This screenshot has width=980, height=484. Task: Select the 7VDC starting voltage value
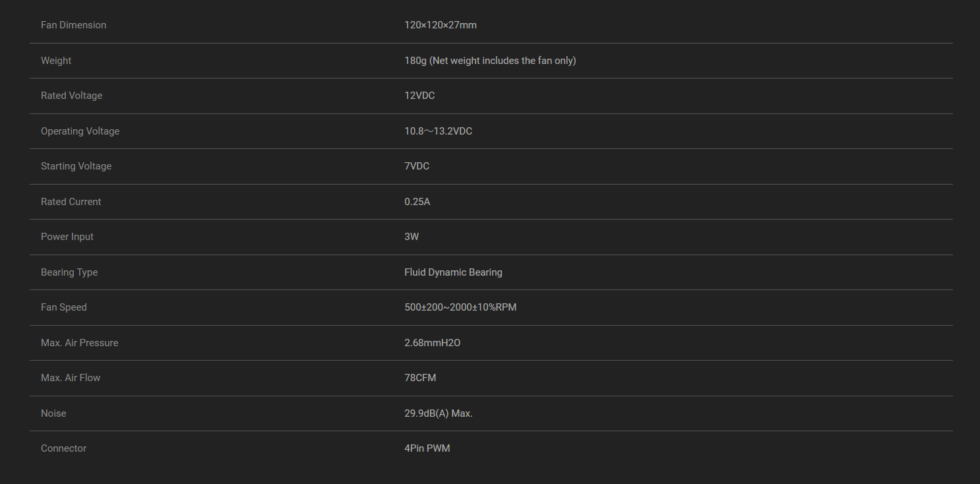pos(417,166)
